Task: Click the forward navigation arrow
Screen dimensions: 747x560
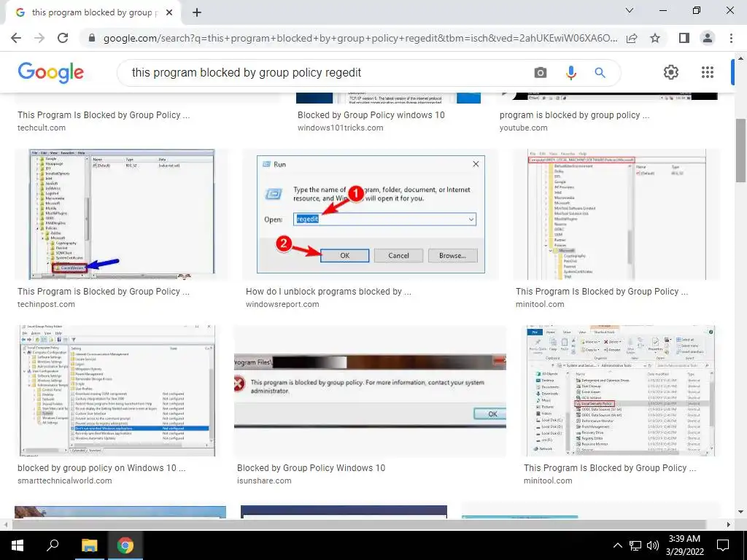Action: pos(39,38)
